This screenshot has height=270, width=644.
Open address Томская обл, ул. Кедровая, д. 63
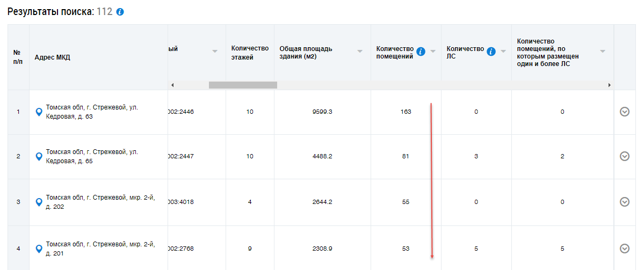coord(92,112)
